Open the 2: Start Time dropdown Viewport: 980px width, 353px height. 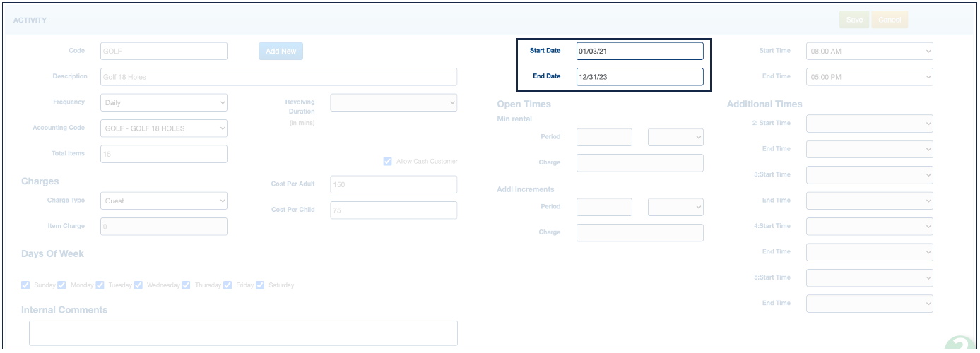point(869,124)
